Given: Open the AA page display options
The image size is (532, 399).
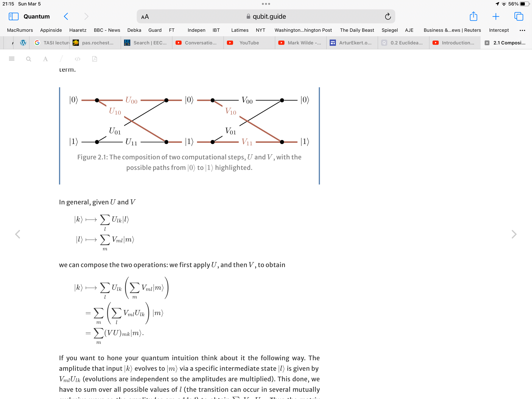Looking at the screenshot, I should pos(145,17).
